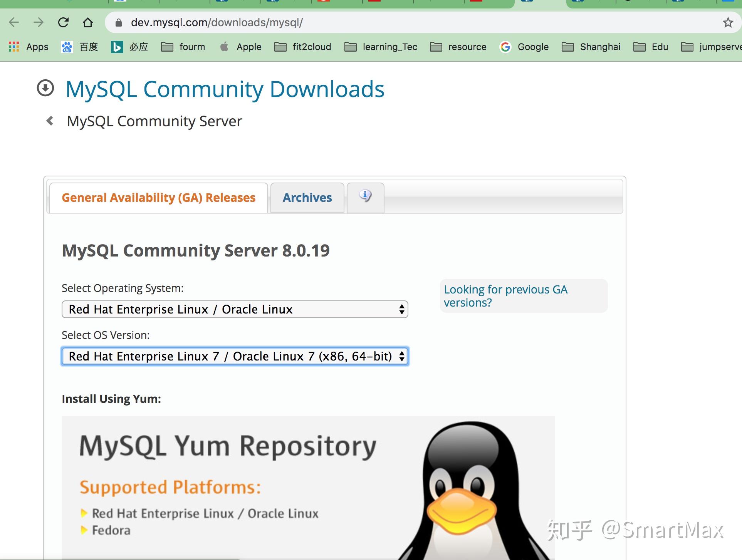This screenshot has width=742, height=560.
Task: Open the learning_Tec bookmark folder
Action: click(381, 47)
